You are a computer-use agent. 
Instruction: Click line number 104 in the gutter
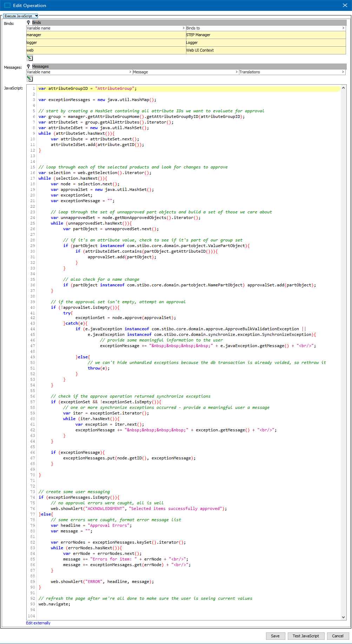32,616
